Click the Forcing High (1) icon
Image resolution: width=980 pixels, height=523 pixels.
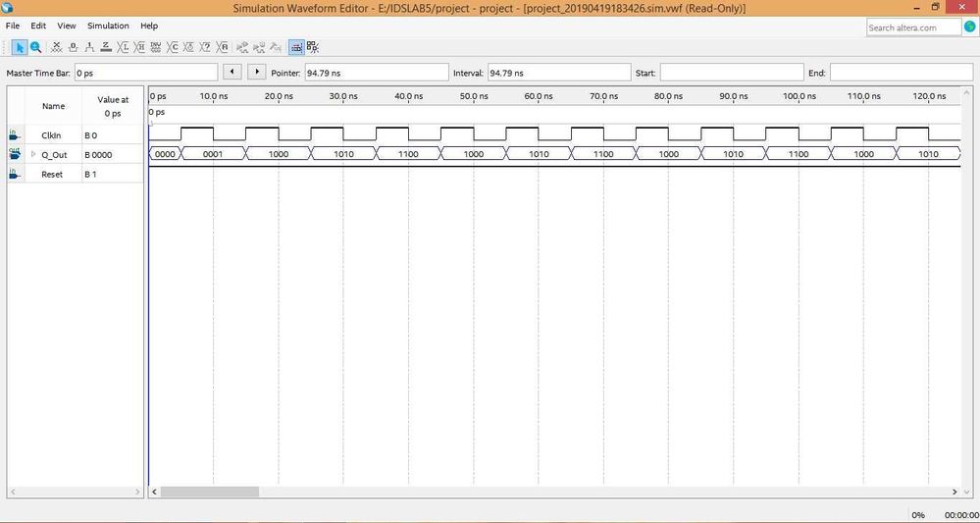(x=89, y=47)
